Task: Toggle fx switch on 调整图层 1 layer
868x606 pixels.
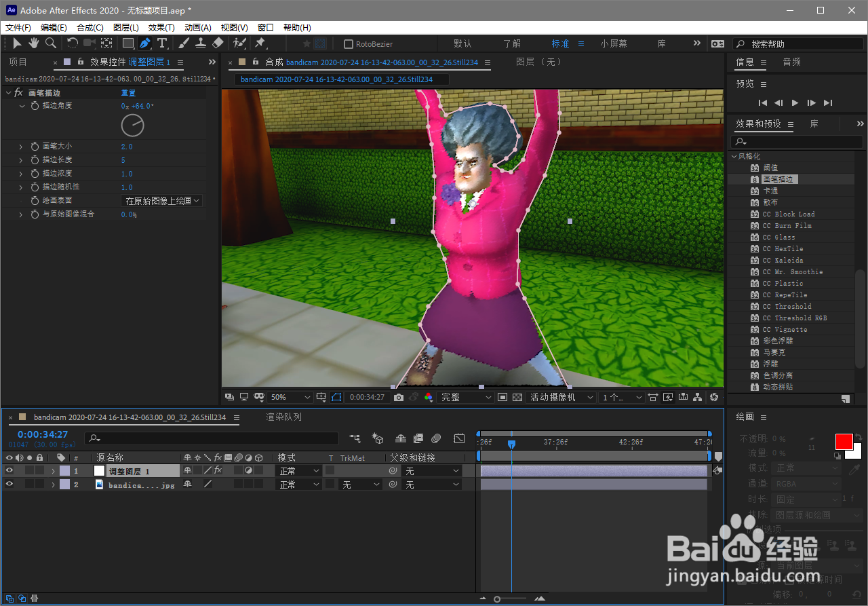Action: [218, 470]
